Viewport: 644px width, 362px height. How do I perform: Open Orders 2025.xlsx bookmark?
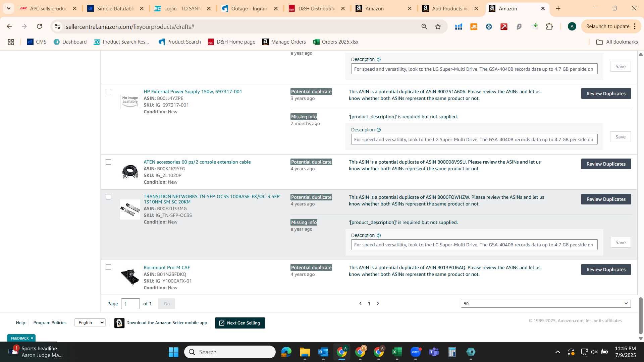pyautogui.click(x=336, y=42)
